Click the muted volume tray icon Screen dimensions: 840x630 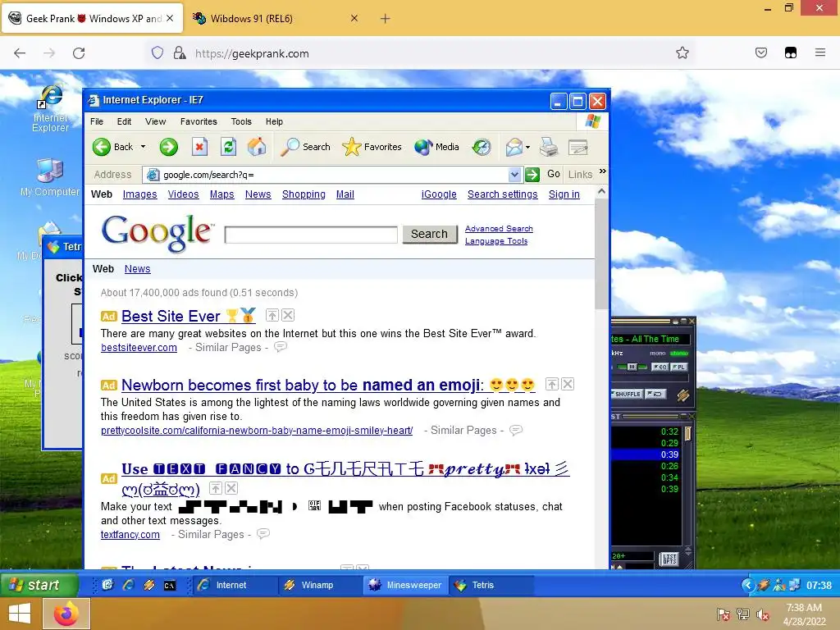click(762, 614)
